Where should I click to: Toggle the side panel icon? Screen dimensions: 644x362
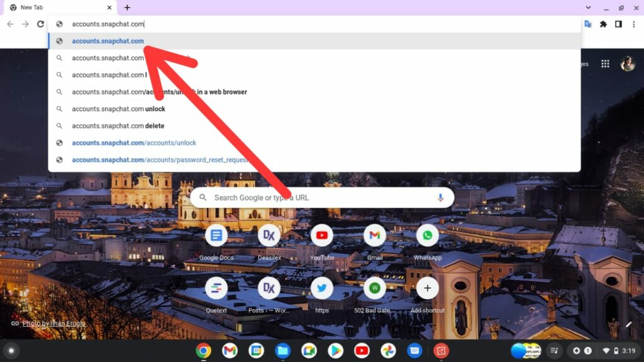tap(618, 25)
